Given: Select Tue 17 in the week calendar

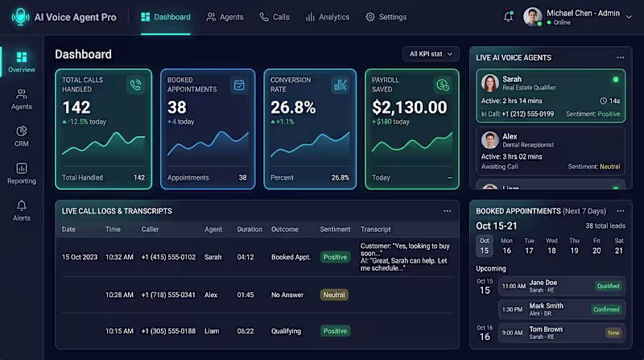Looking at the screenshot, I should (529, 246).
